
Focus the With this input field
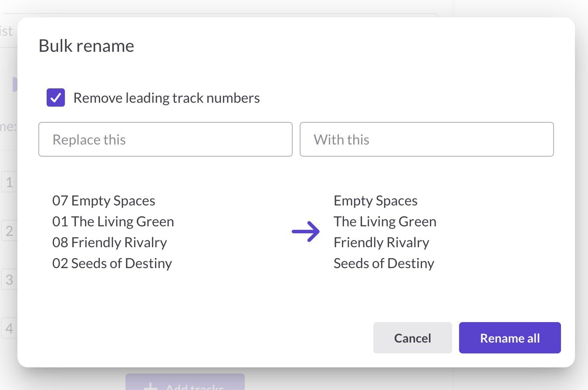pyautogui.click(x=427, y=139)
